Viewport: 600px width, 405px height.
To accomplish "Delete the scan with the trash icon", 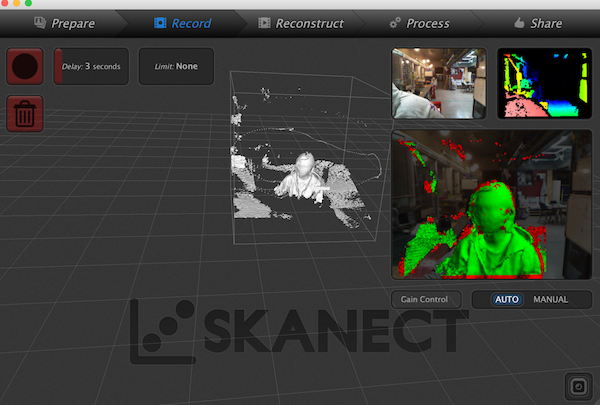I will [24, 113].
